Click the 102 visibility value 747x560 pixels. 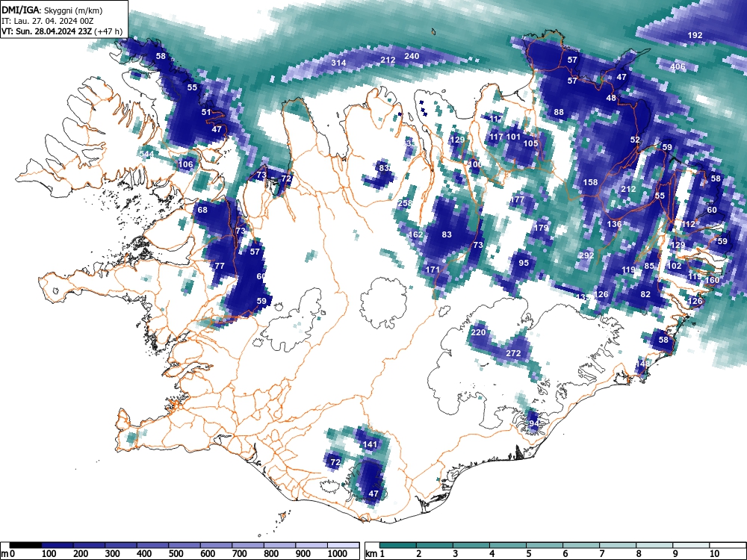[674, 266]
